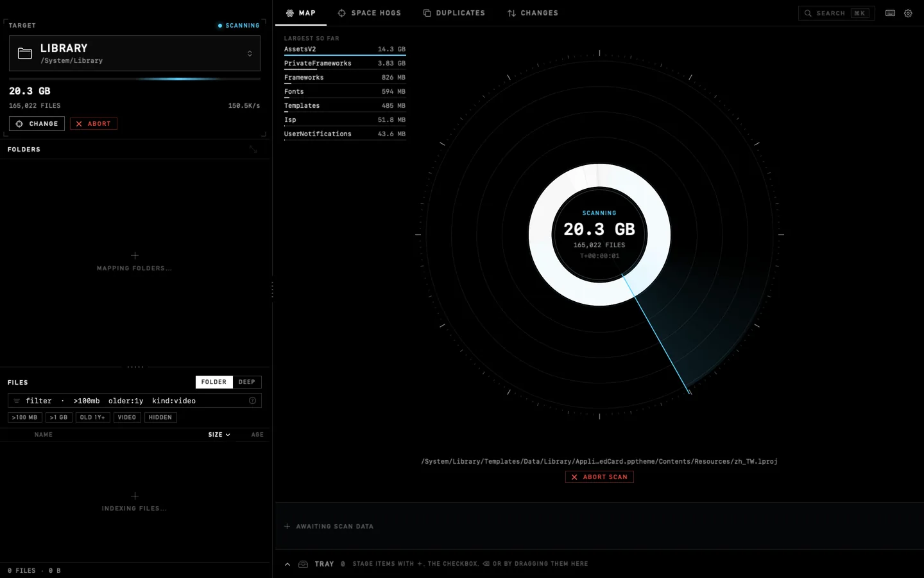Click the filter text input field
924x578 pixels.
(135, 401)
